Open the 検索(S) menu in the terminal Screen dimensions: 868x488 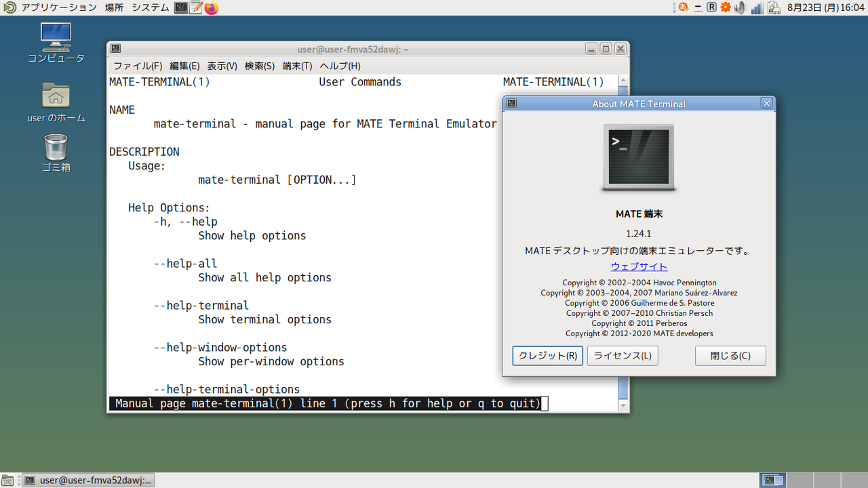[x=260, y=66]
